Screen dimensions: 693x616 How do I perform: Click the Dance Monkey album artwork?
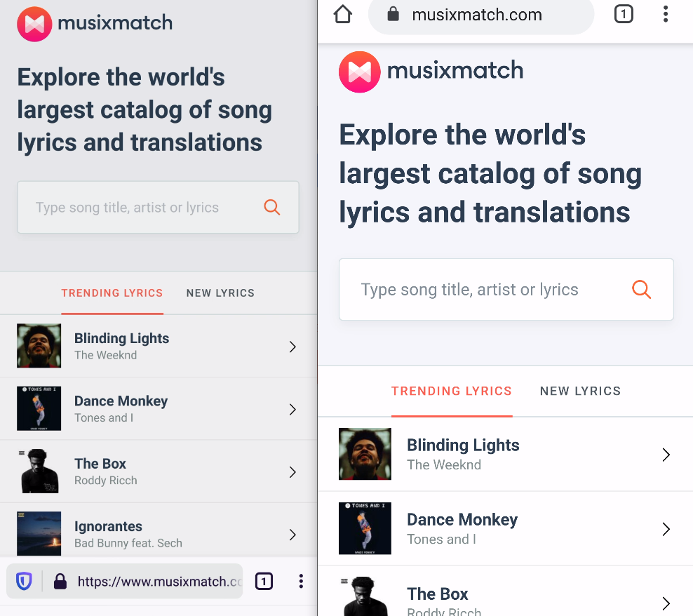point(365,529)
